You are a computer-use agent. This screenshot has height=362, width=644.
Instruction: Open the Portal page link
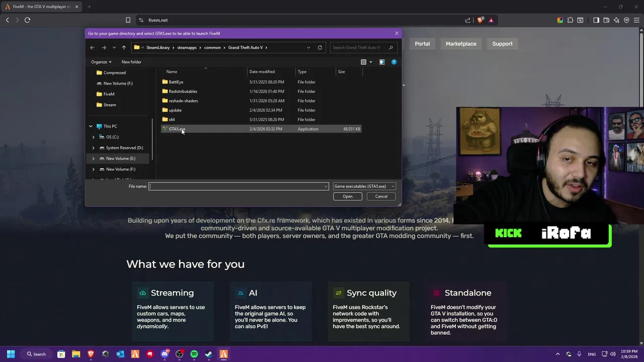pos(422,44)
